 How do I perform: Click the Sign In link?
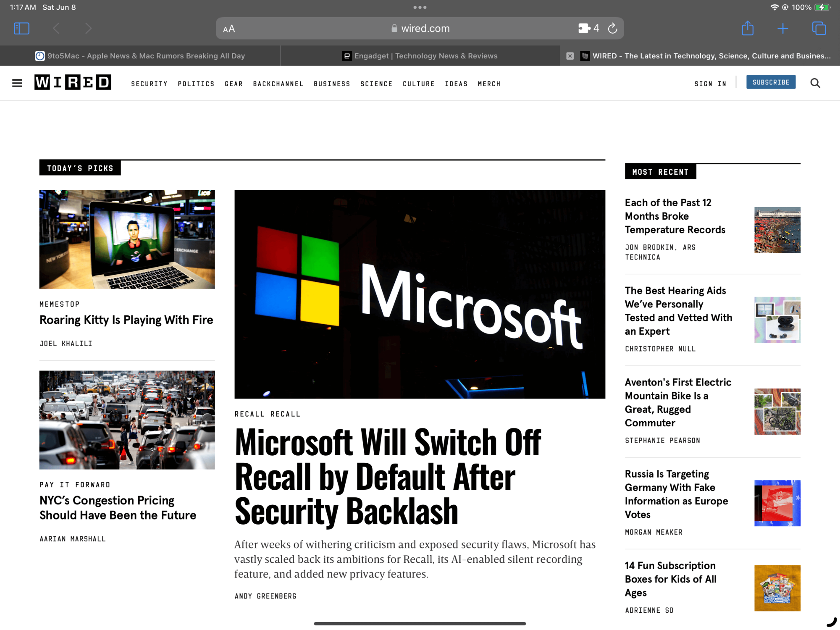pyautogui.click(x=710, y=84)
